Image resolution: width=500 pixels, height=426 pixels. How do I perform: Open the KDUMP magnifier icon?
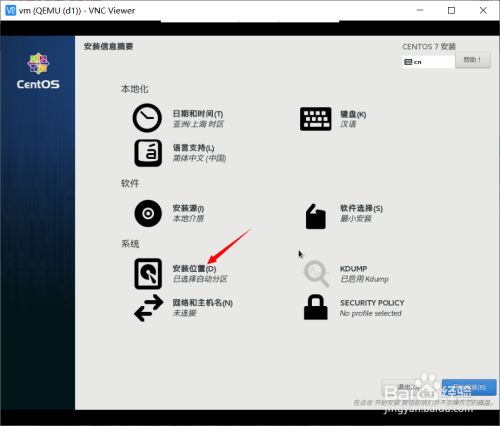pyautogui.click(x=316, y=274)
